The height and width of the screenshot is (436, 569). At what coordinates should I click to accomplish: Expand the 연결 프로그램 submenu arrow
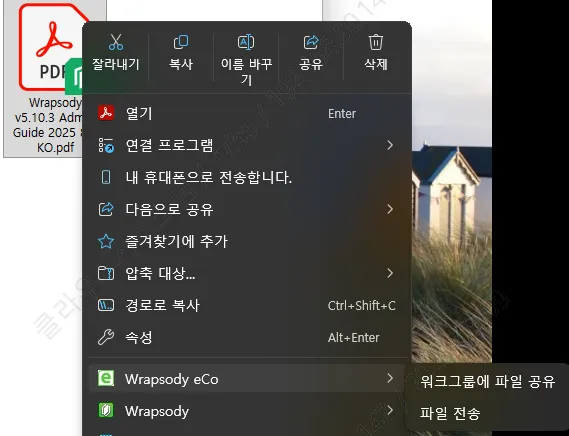click(390, 145)
